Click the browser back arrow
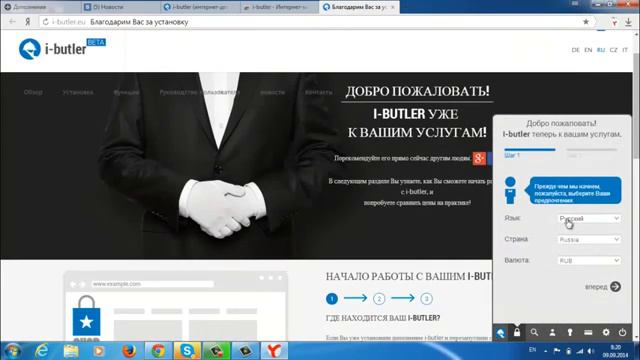The height and width of the screenshot is (360, 640). (x=12, y=22)
